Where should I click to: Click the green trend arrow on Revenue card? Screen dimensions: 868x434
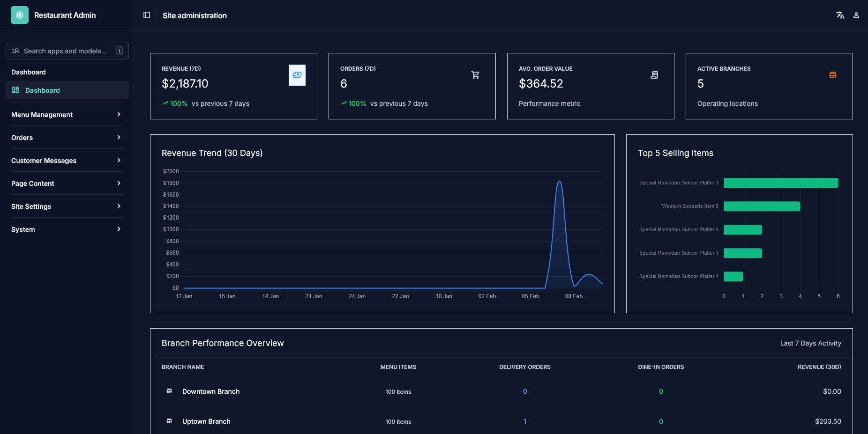[x=164, y=103]
